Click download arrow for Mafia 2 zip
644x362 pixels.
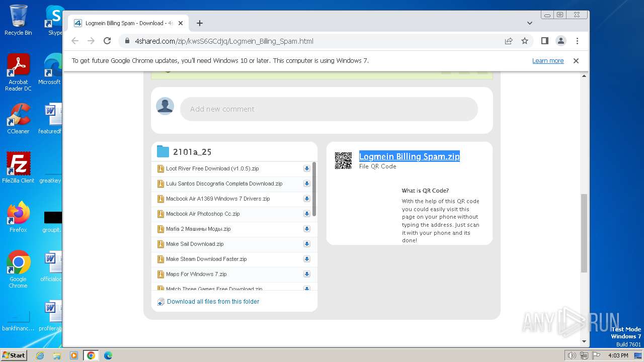(306, 229)
